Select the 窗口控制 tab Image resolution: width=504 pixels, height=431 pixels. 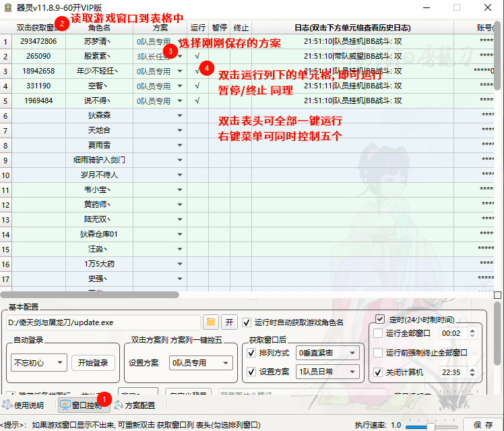point(84,405)
